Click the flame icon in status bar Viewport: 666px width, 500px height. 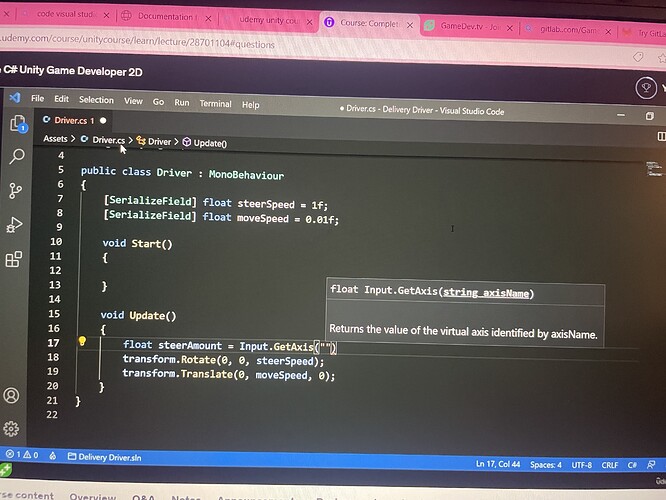tap(53, 456)
